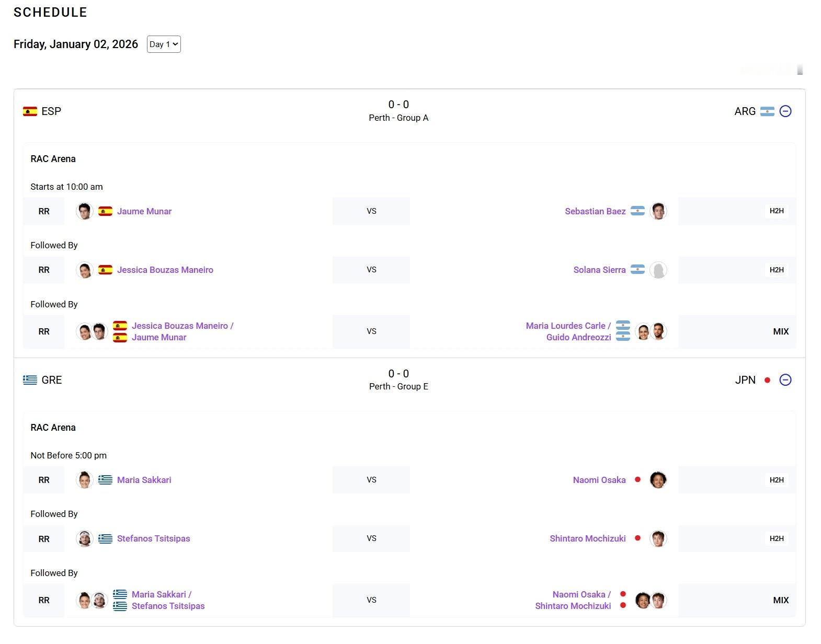Screen dimensions: 821x644
Task: Click Stefanos Tsitsipas's singles player photo
Action: (x=85, y=538)
